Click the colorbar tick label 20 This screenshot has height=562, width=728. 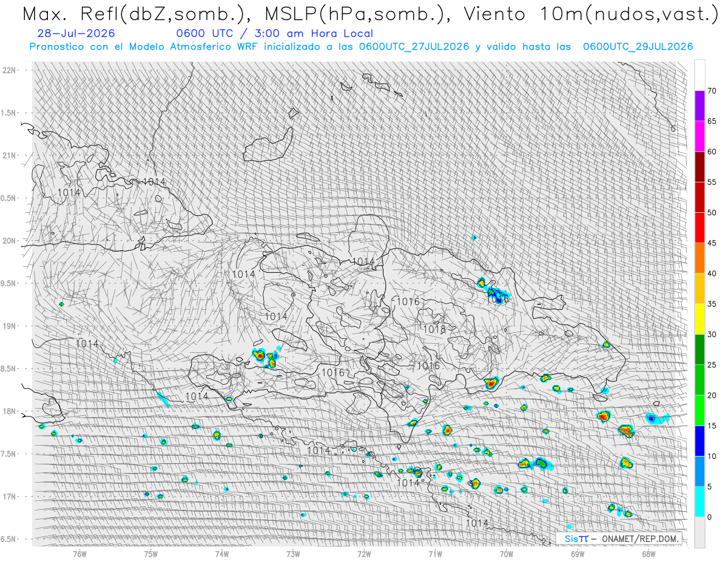(712, 395)
